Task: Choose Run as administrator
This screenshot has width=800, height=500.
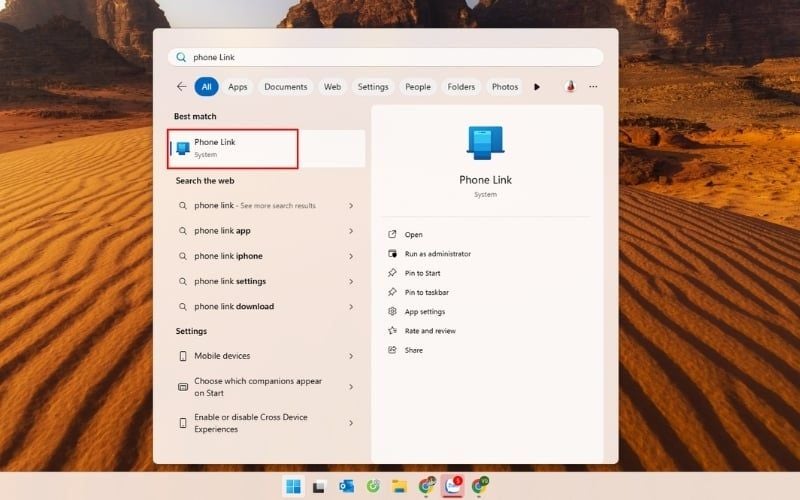Action: click(438, 254)
